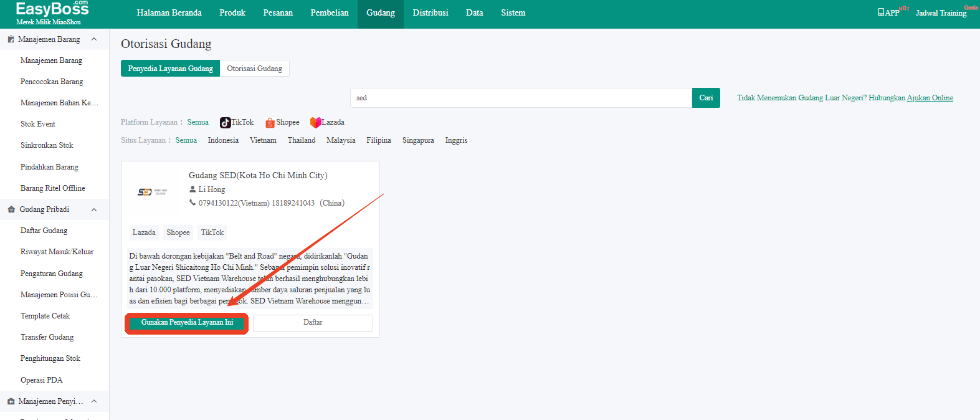The height and width of the screenshot is (420, 980).
Task: Collapse the Manajemen Barang sidebar group
Action: click(x=94, y=39)
